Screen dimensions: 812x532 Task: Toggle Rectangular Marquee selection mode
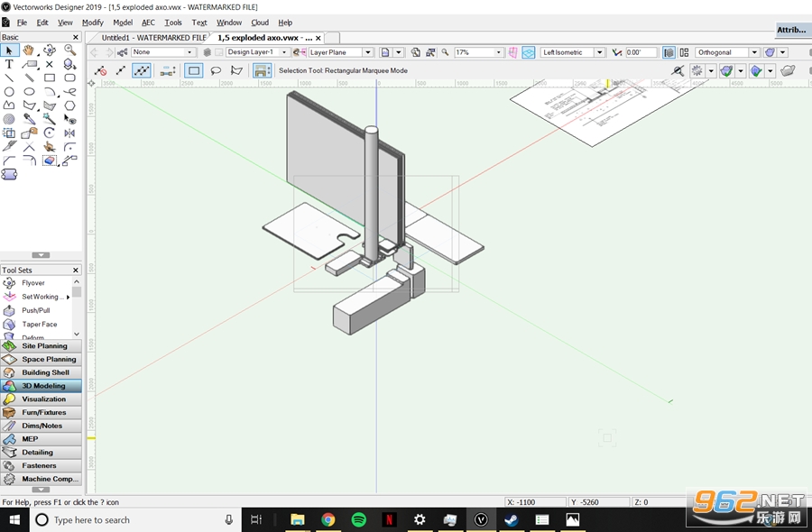click(193, 70)
